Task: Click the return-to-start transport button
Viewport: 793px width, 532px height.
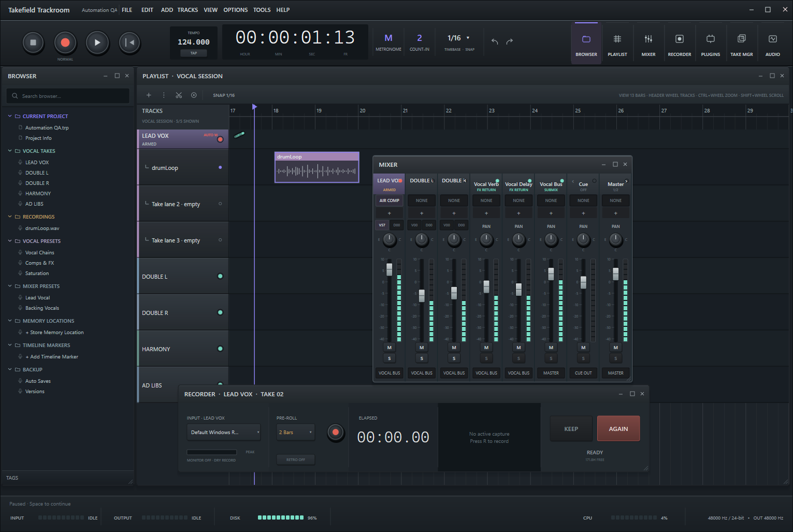Action: [129, 42]
